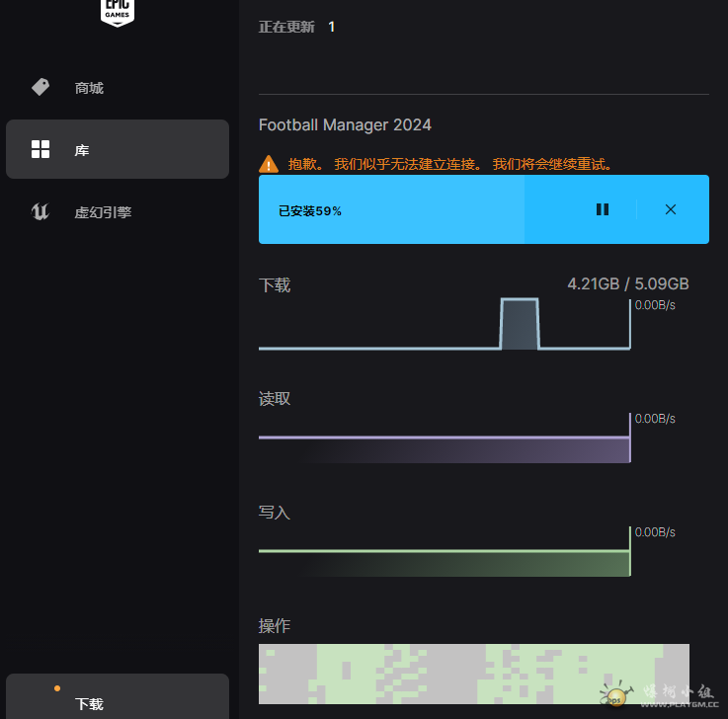This screenshot has width=728, height=719.
Task: Click the library grid icon
Action: coord(40,149)
